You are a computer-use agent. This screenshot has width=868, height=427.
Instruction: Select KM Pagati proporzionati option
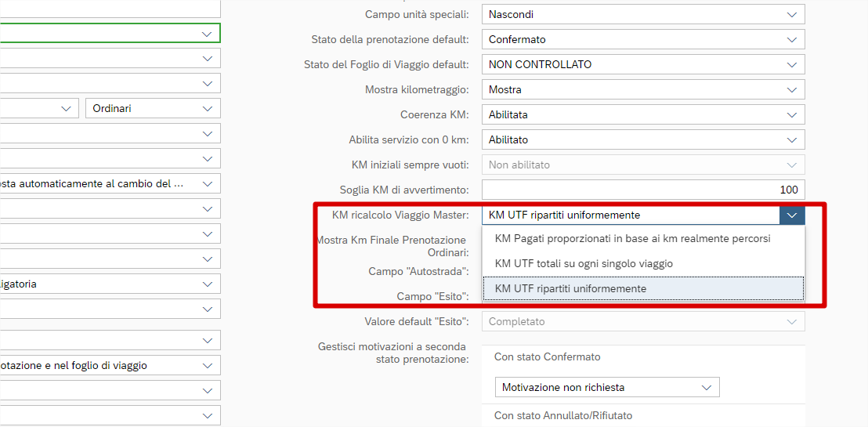(633, 238)
